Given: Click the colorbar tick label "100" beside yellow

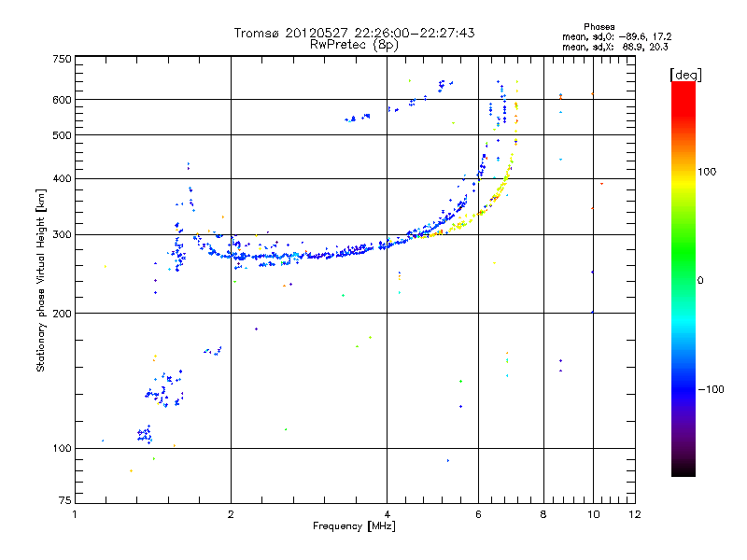Looking at the screenshot, I should (707, 172).
